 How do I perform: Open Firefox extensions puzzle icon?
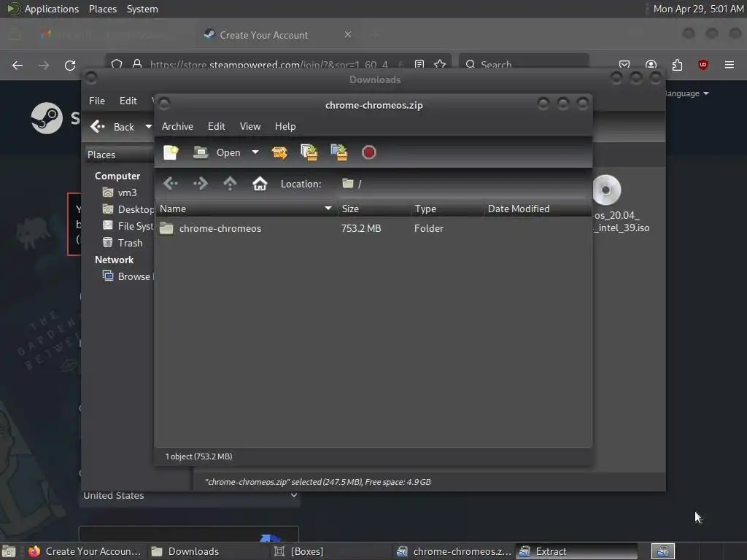tap(677, 65)
